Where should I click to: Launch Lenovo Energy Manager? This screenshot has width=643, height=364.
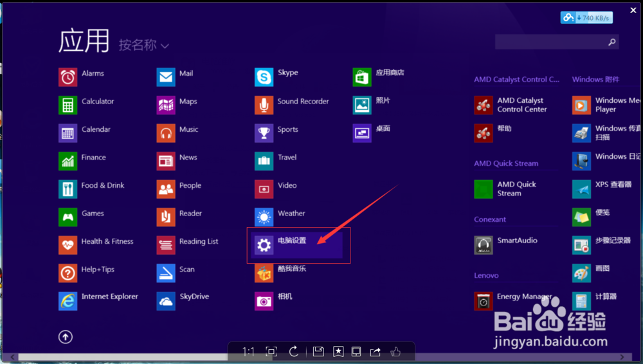[513, 300]
